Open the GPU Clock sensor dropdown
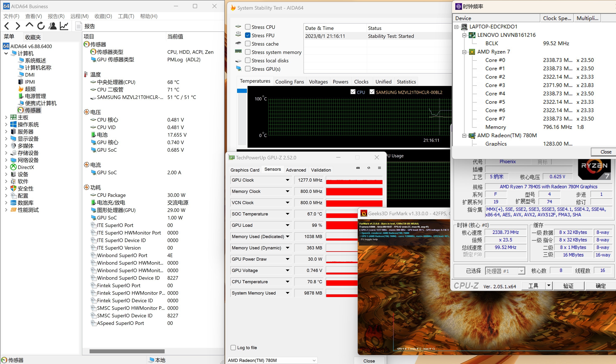 coord(287,180)
